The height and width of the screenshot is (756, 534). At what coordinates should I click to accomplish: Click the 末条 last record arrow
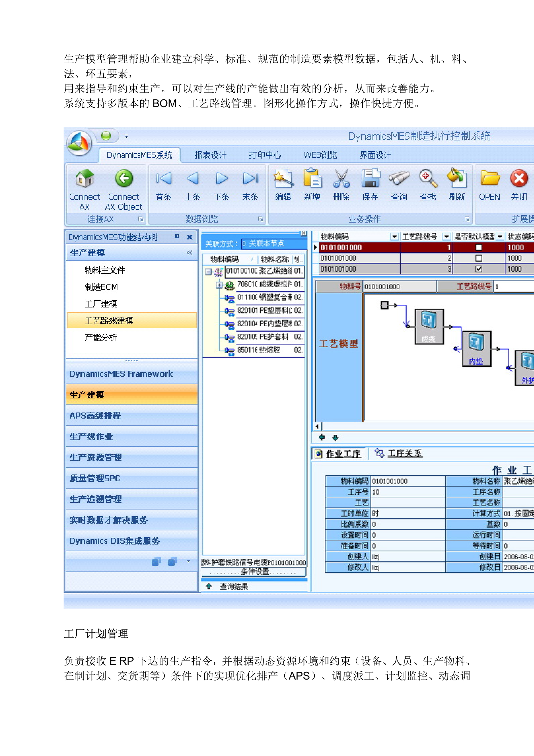250,178
